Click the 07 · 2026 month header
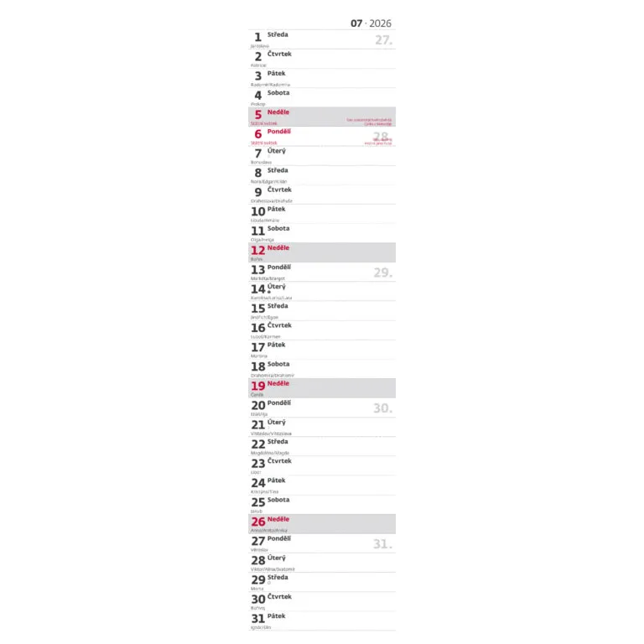 (371, 23)
